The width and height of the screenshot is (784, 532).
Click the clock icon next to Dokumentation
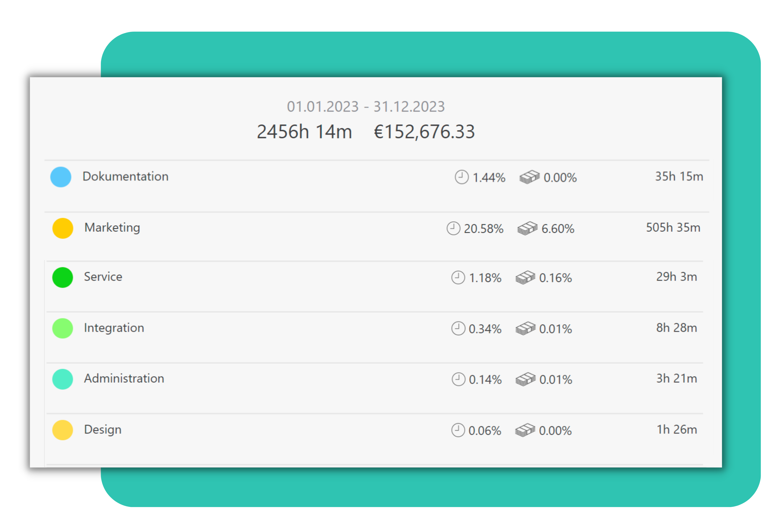[461, 177]
